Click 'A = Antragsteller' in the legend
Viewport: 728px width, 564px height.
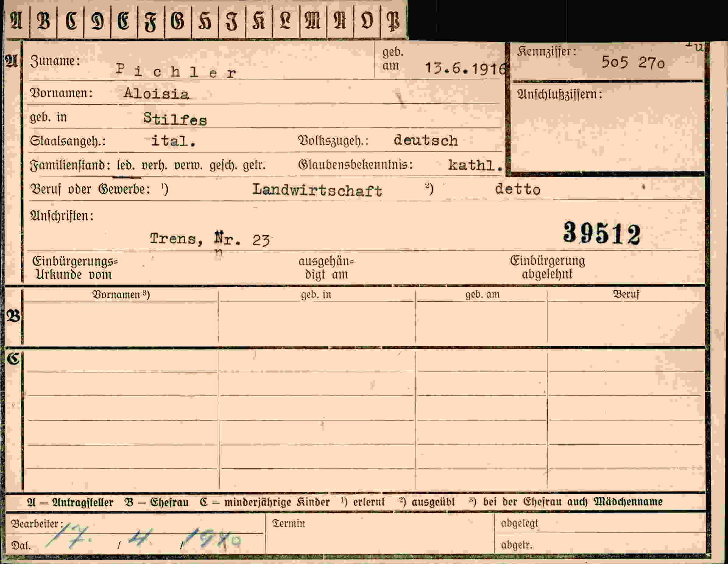70,503
